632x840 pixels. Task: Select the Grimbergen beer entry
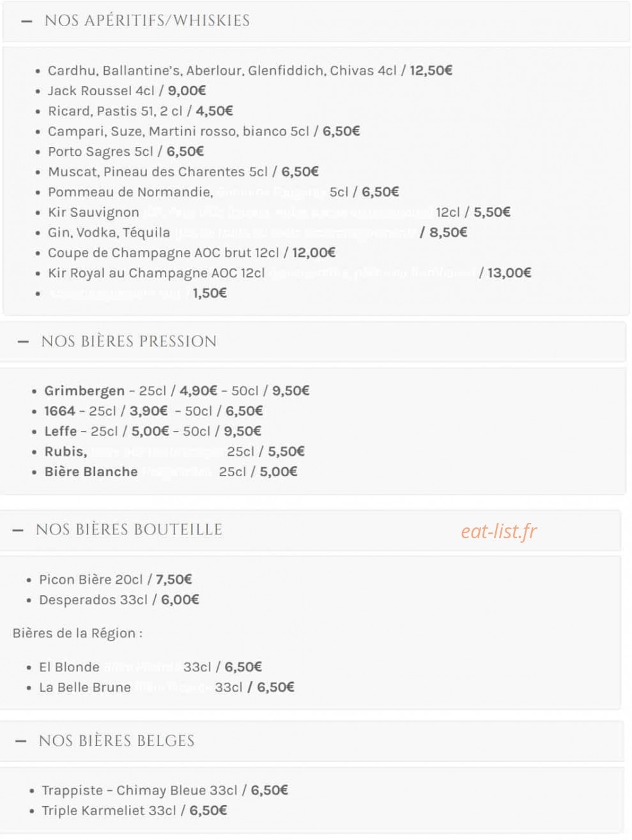[x=177, y=391]
